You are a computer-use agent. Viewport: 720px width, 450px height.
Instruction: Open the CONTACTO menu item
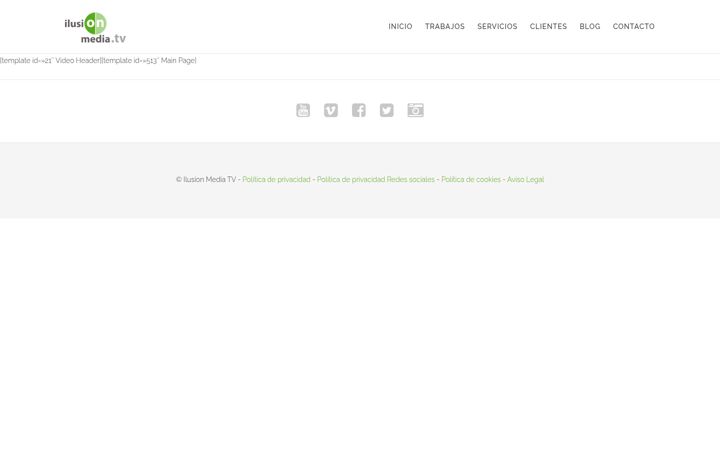point(634,27)
